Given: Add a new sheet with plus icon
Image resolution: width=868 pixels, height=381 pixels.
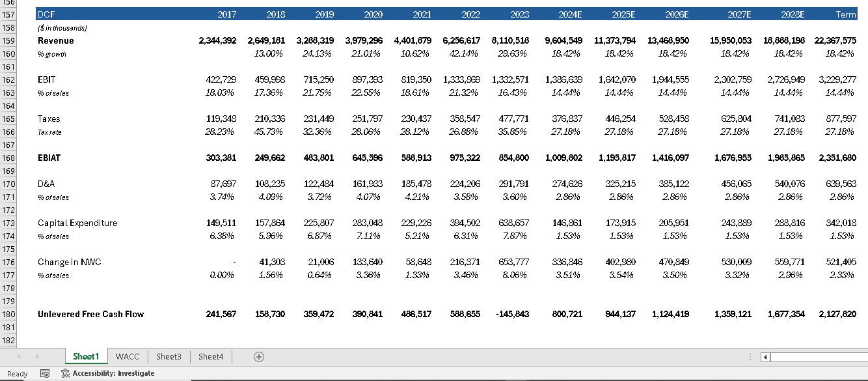Looking at the screenshot, I should 259,356.
